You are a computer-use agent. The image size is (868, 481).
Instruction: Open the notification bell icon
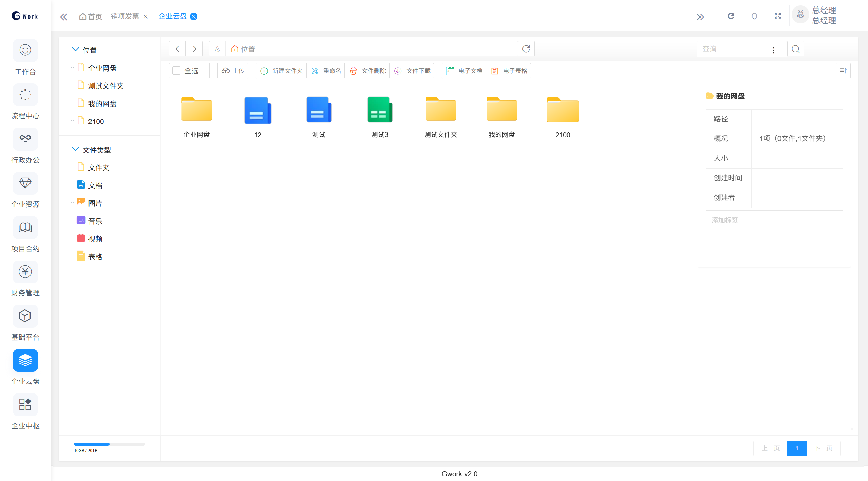pos(754,16)
